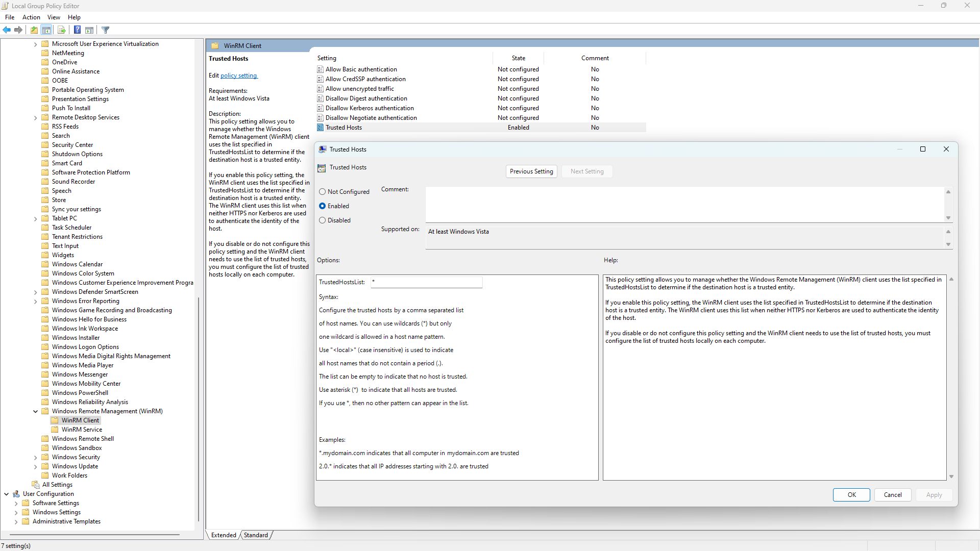Click the OneDrive folder icon in tree

click(x=45, y=62)
